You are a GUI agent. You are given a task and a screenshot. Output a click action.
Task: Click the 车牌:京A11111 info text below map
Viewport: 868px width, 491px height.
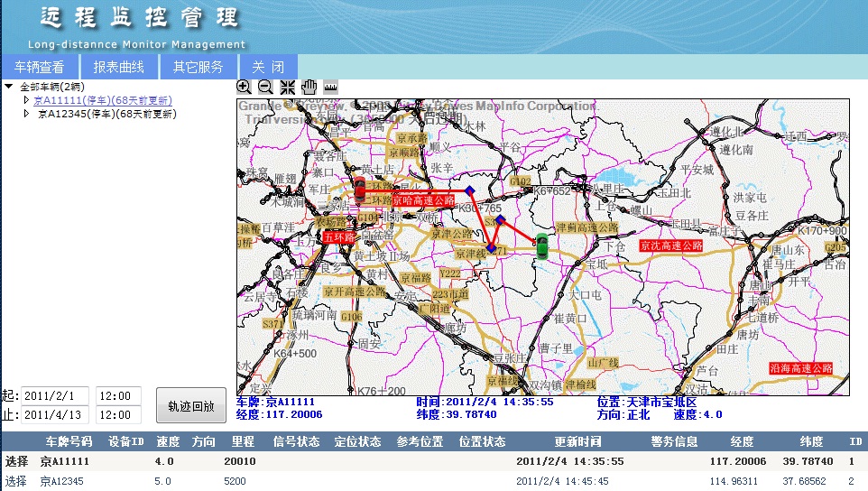[x=276, y=402]
